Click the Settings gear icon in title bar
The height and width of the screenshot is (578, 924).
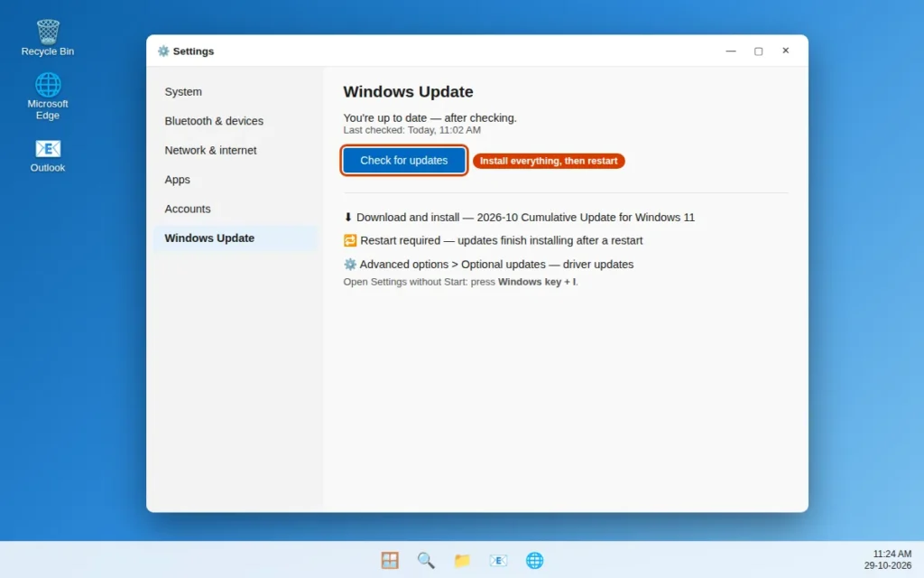pos(163,51)
